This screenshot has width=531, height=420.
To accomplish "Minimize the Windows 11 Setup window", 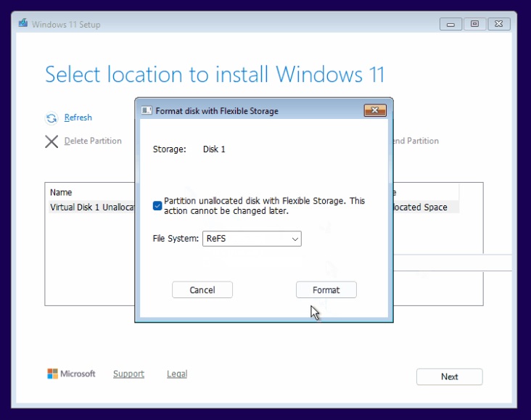I will point(450,24).
